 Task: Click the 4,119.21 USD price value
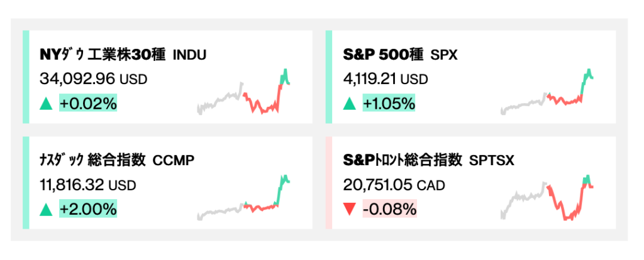386,80
